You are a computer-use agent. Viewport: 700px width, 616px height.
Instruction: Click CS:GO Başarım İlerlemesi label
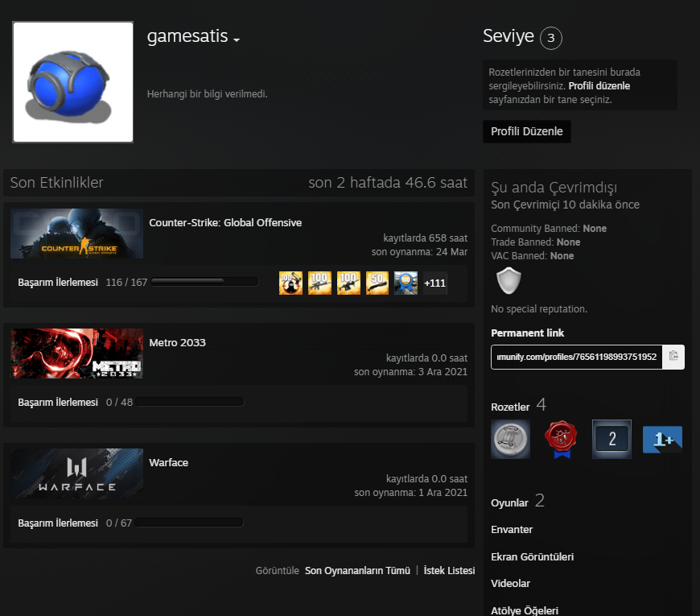[58, 283]
